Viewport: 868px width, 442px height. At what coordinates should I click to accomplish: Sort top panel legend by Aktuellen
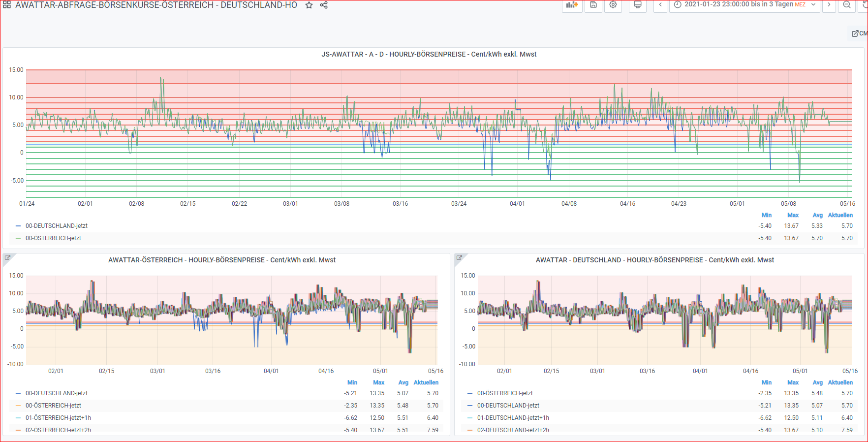pyautogui.click(x=840, y=215)
